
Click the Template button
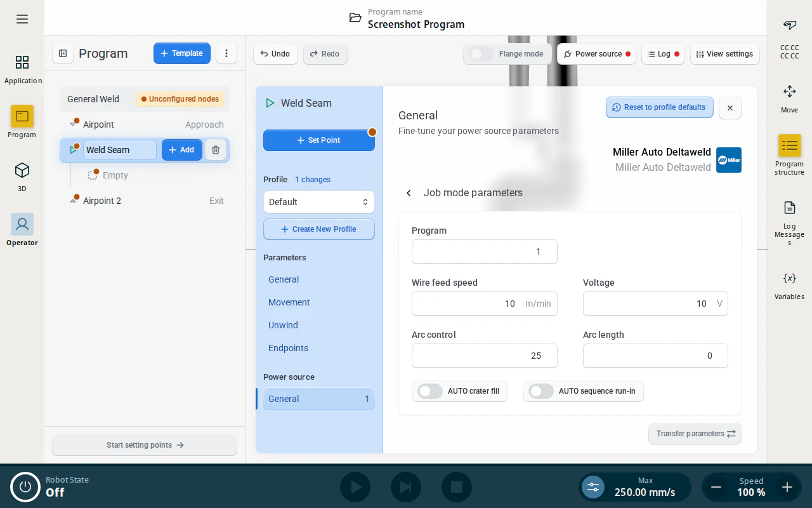click(182, 53)
